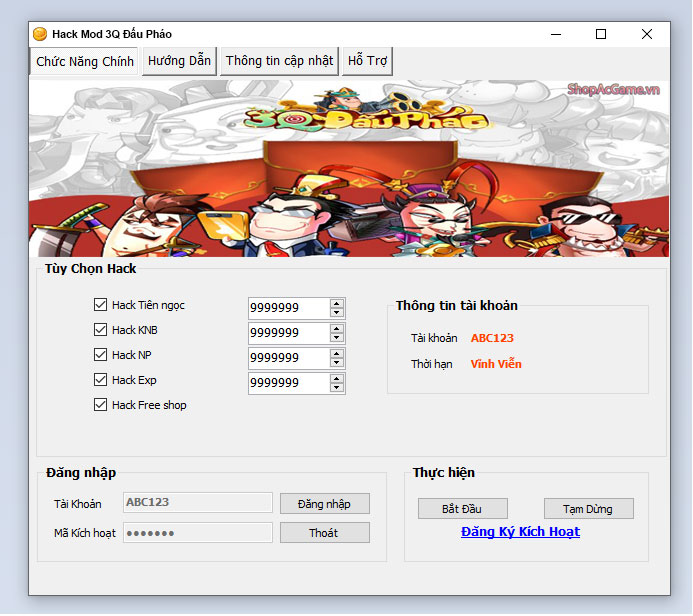Click the ABC123 account name text
693x616 pixels.
tap(492, 338)
